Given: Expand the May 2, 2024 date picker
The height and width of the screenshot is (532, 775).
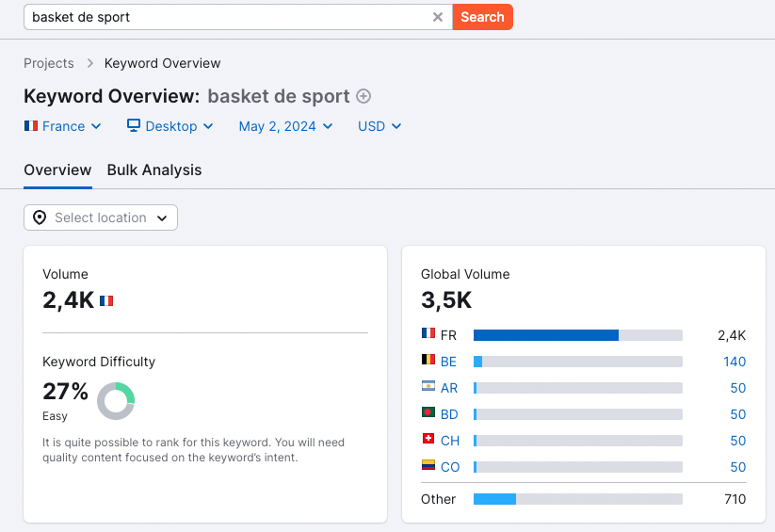Looking at the screenshot, I should click(x=285, y=126).
